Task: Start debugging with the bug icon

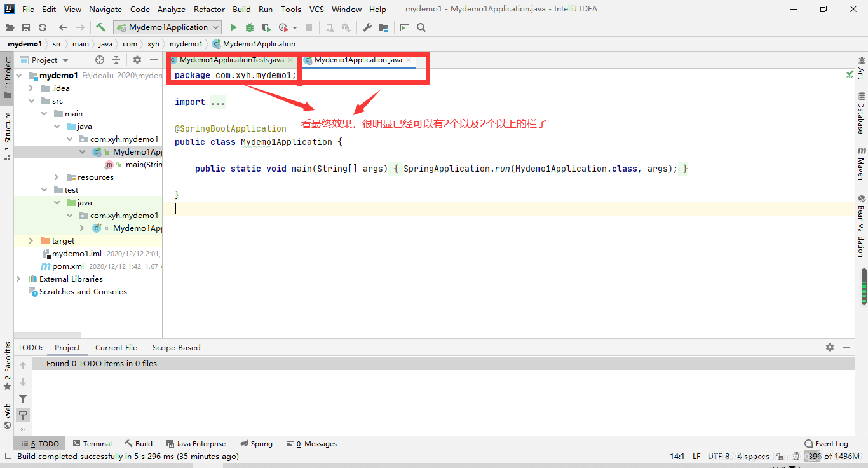Action: click(x=250, y=27)
